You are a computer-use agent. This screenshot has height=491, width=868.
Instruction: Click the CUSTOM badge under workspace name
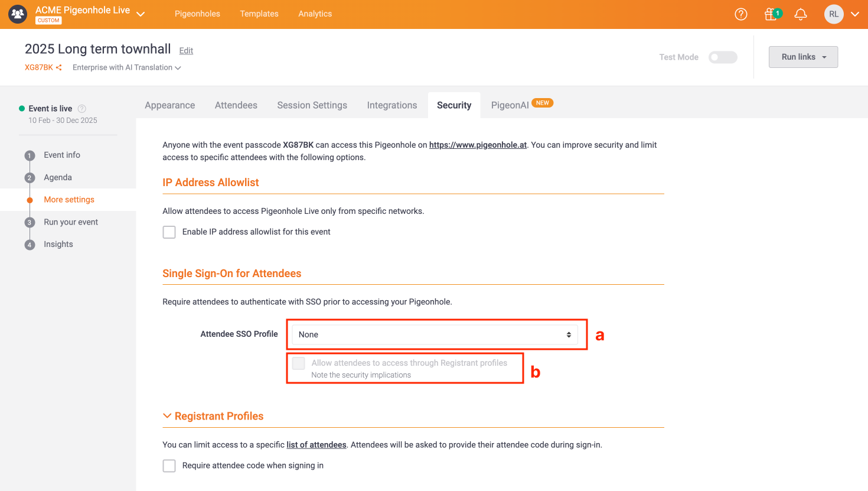click(48, 21)
